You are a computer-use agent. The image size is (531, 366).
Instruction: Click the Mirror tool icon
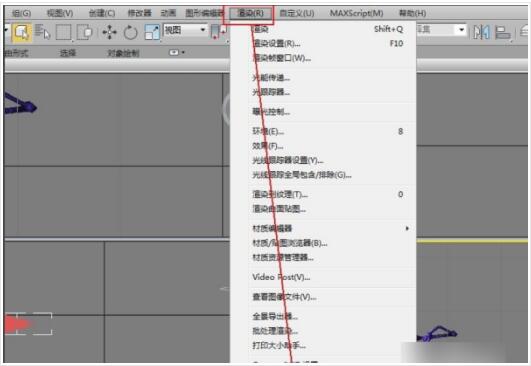click(x=481, y=33)
